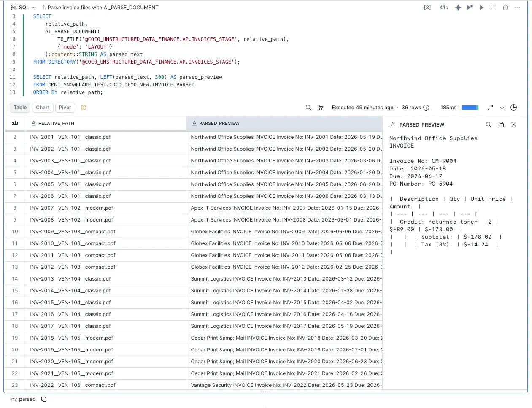Click the preview cell for Invoice No: INV-2012
The width and height of the screenshot is (532, 408).
point(284,267)
